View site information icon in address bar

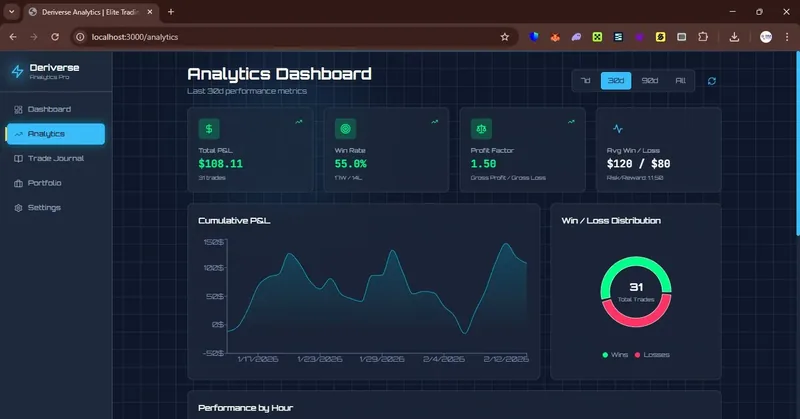pos(80,37)
